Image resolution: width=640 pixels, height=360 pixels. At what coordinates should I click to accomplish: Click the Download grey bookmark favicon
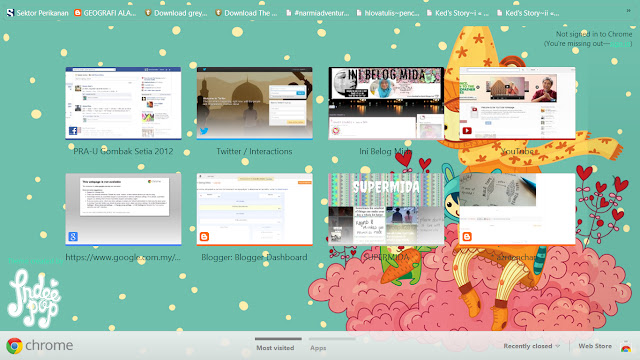pyautogui.click(x=148, y=13)
